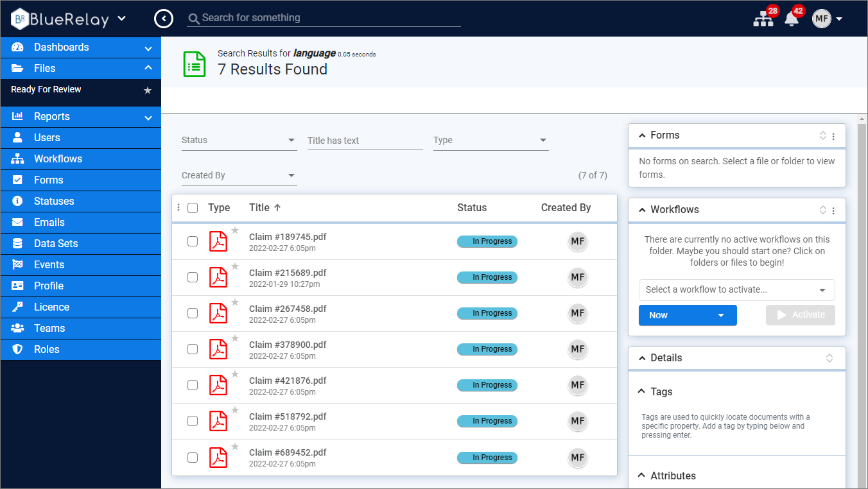Click PDF icon for Claim #689452.pdf
This screenshot has width=868, height=489.
[x=218, y=458]
